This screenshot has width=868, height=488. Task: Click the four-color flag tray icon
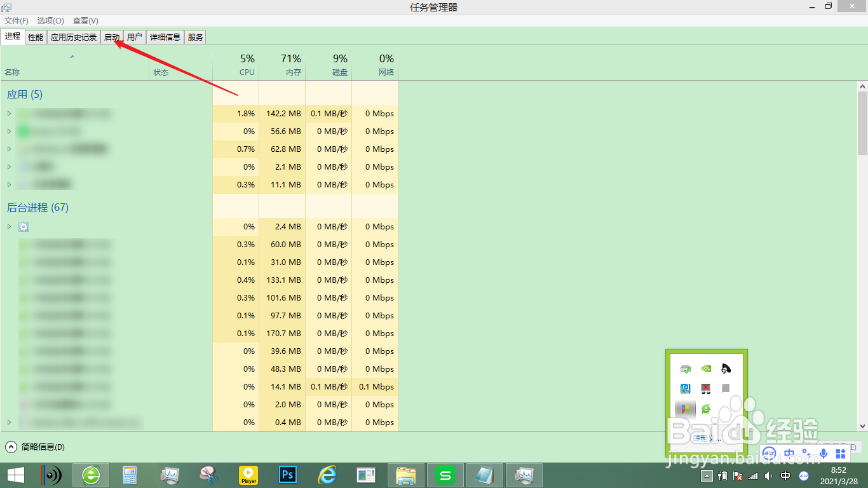point(686,409)
